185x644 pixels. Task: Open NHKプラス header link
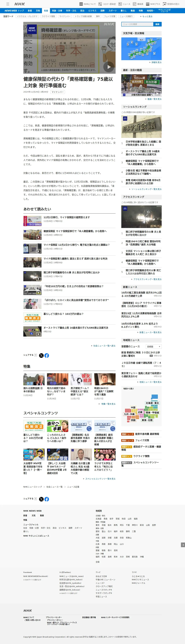(153, 4)
